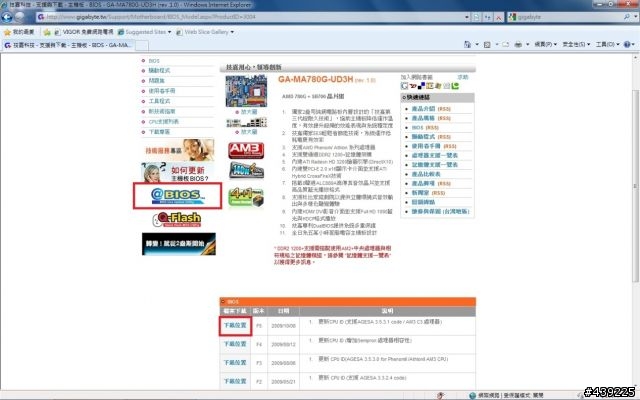Viewport: 640px width, 400px height.
Task: Expand the Web Slice Gallery dropdown
Action: tap(232, 32)
